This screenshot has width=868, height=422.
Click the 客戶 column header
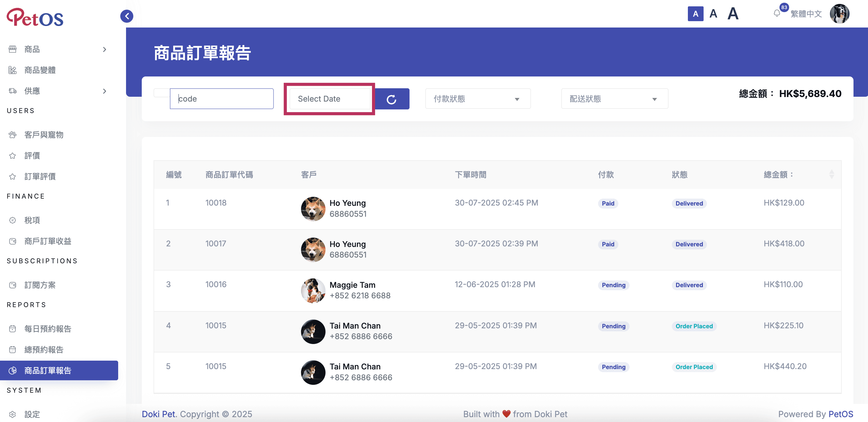309,175
